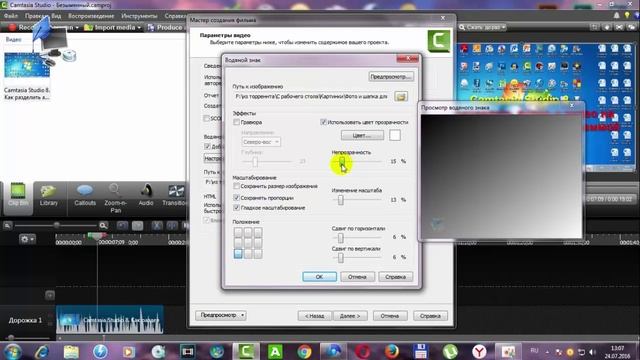Click the white transparency color swatch

(x=395, y=135)
